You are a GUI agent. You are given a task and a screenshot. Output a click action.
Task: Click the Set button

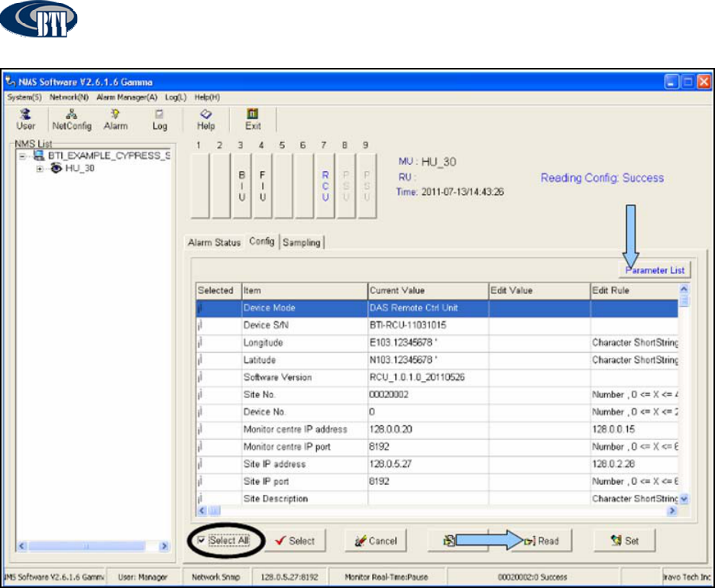pos(624,541)
